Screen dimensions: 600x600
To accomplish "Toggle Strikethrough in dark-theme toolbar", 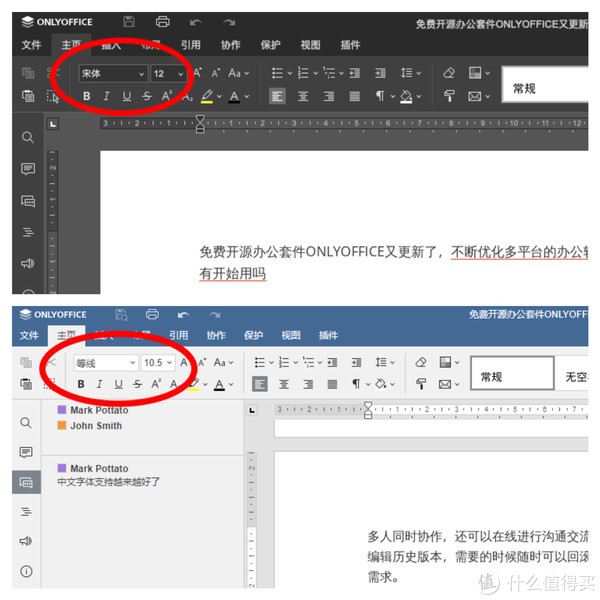I will coord(147,96).
